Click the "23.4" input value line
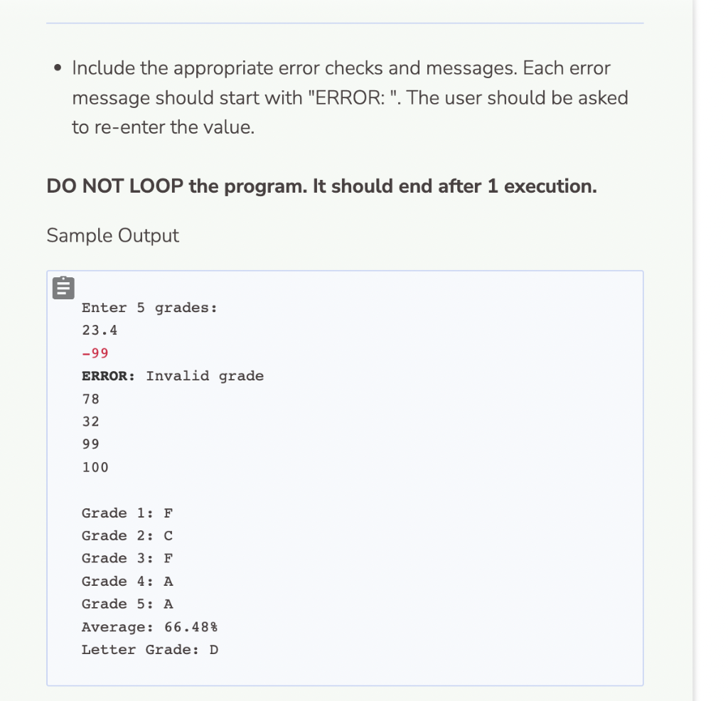This screenshot has width=728, height=701. click(97, 330)
